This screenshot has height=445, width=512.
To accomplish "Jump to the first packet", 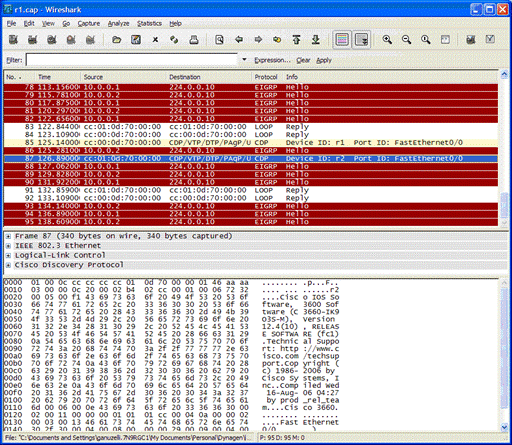I will [x=296, y=40].
